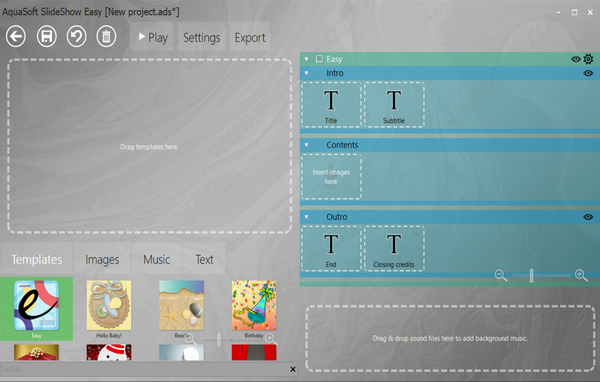Collapse the Intro section
This screenshot has height=382, width=600.
pyautogui.click(x=307, y=73)
